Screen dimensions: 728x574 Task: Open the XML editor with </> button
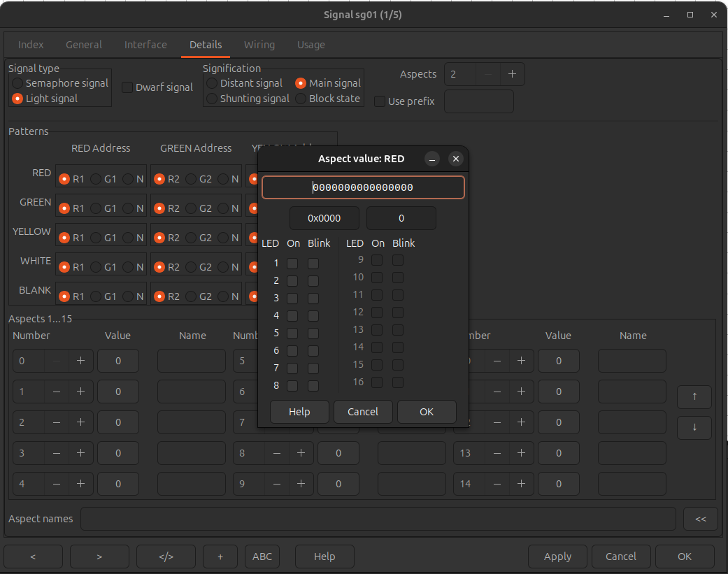pos(166,557)
